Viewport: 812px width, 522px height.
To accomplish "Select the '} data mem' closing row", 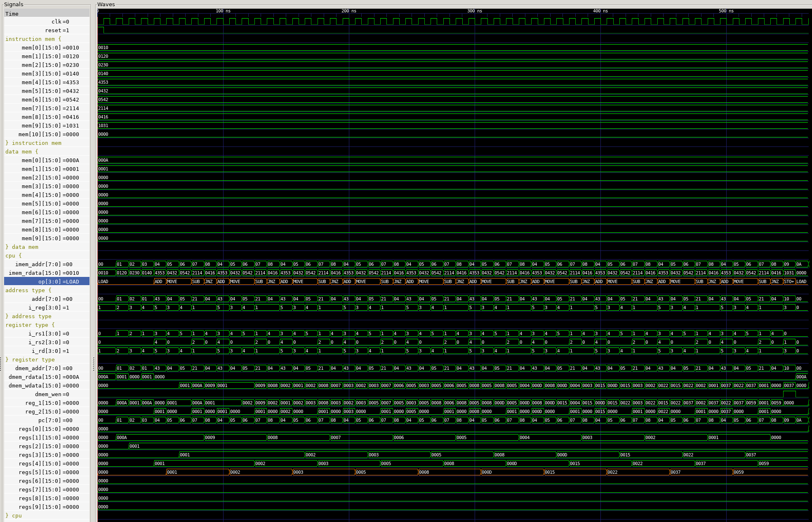I will click(47, 247).
